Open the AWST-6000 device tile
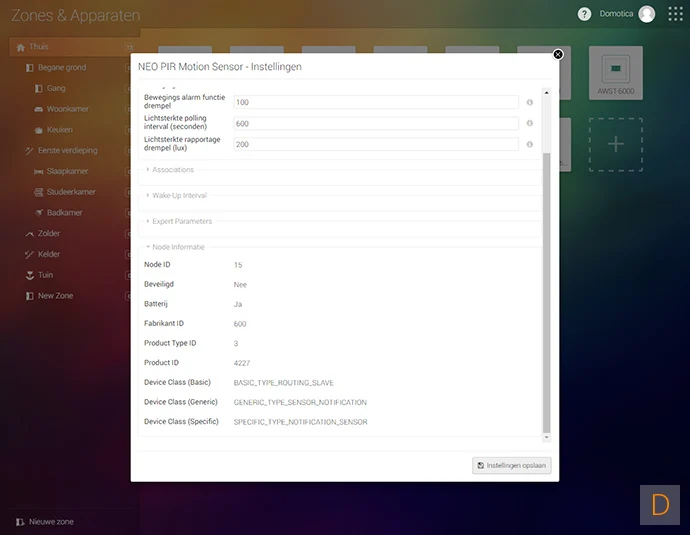This screenshot has height=535, width=690. point(616,73)
